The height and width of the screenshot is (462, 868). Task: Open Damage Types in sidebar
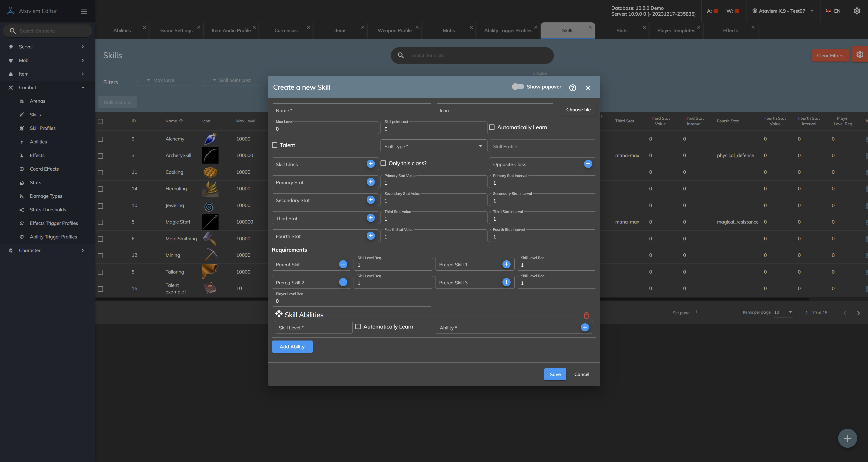pyautogui.click(x=46, y=196)
